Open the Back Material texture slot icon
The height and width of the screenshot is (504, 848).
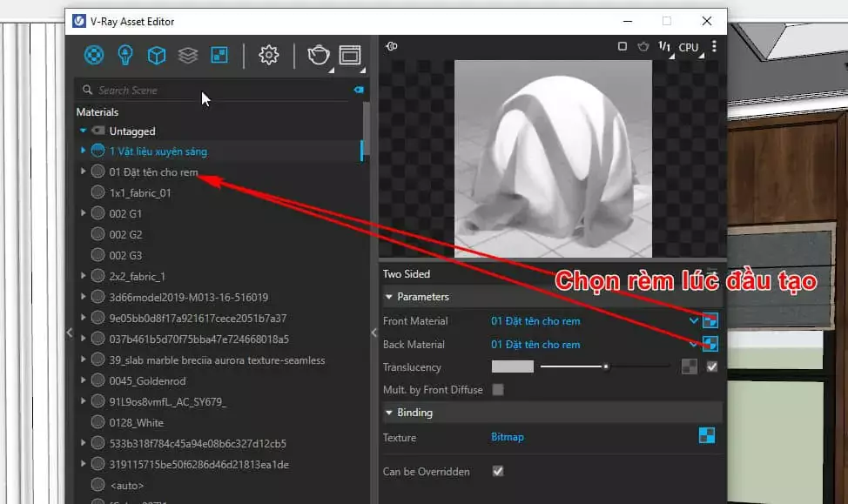click(x=710, y=343)
